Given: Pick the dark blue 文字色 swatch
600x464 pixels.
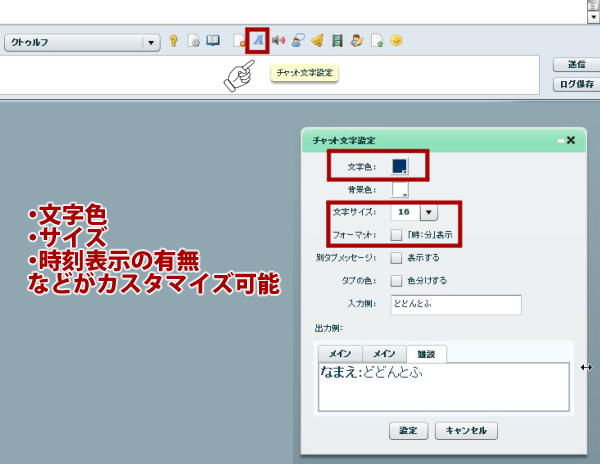Looking at the screenshot, I should (400, 166).
